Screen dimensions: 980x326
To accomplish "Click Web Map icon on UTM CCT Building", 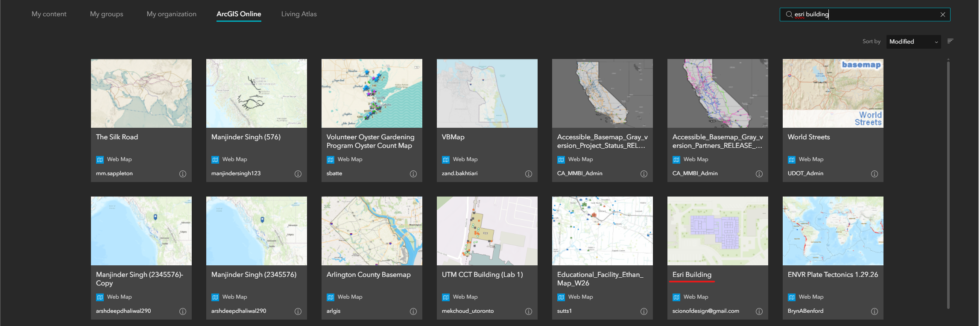I will pyautogui.click(x=446, y=297).
